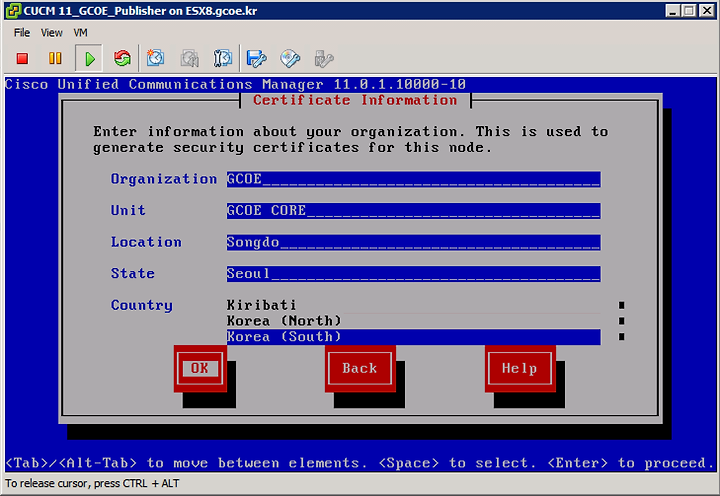Click the Cisco Unified Communications Manager header text

coord(235,84)
